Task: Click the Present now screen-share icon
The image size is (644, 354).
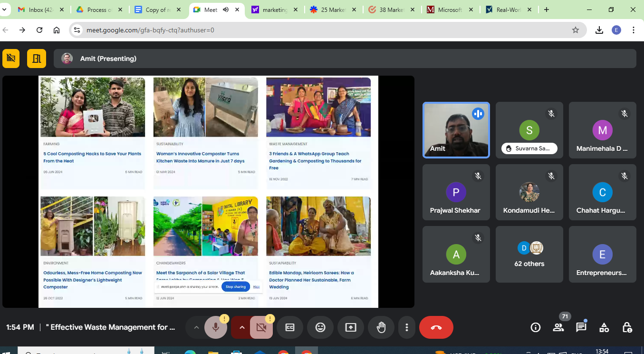Action: (x=350, y=327)
